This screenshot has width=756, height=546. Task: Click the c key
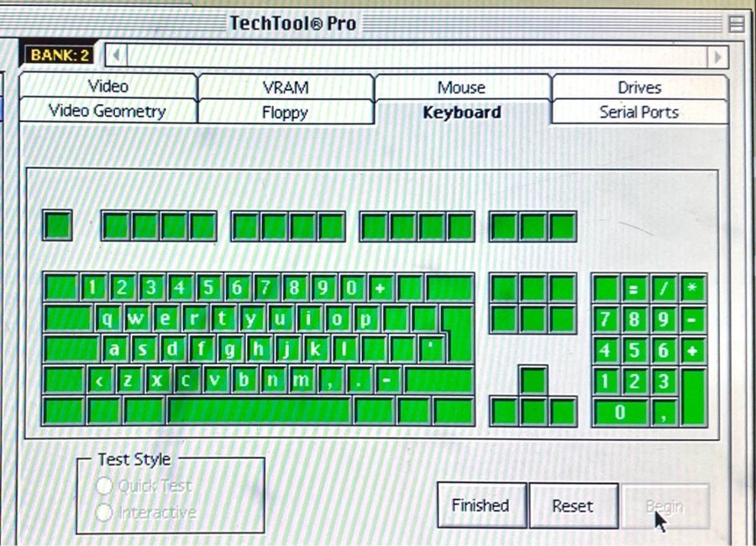[186, 381]
